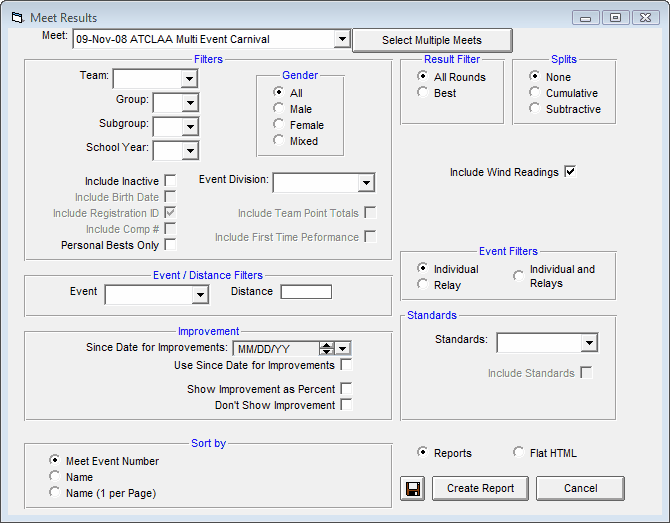Maximize the Meet Results window
The height and width of the screenshot is (523, 670).
(615, 18)
